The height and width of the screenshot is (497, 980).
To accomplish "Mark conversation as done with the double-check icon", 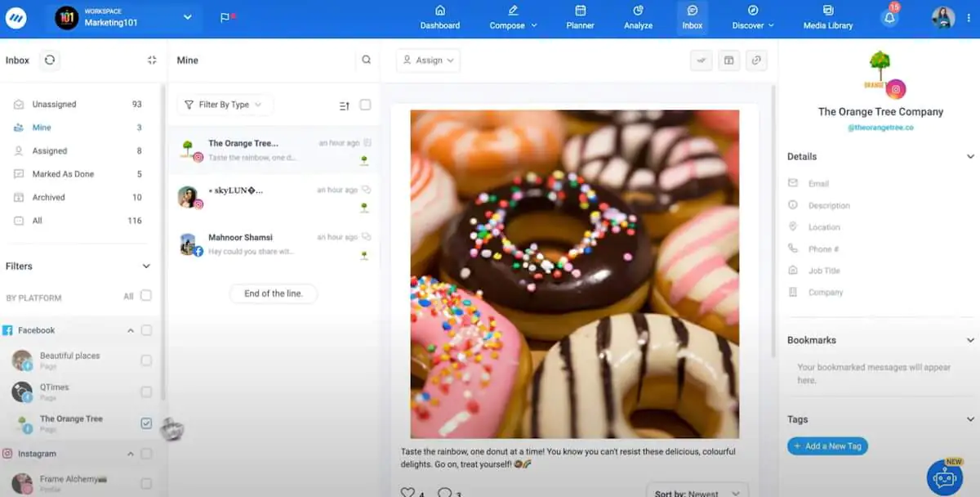I will pyautogui.click(x=701, y=60).
